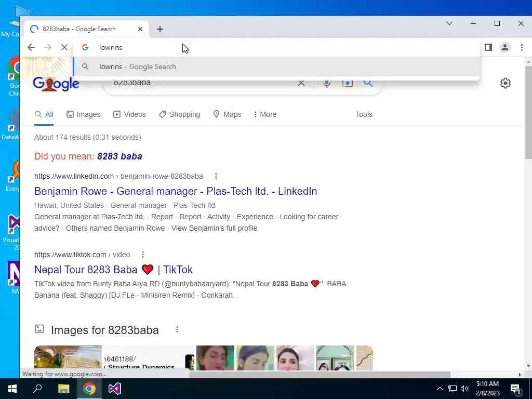The height and width of the screenshot is (399, 532).
Task: Open network status tray icon
Action: (453, 389)
